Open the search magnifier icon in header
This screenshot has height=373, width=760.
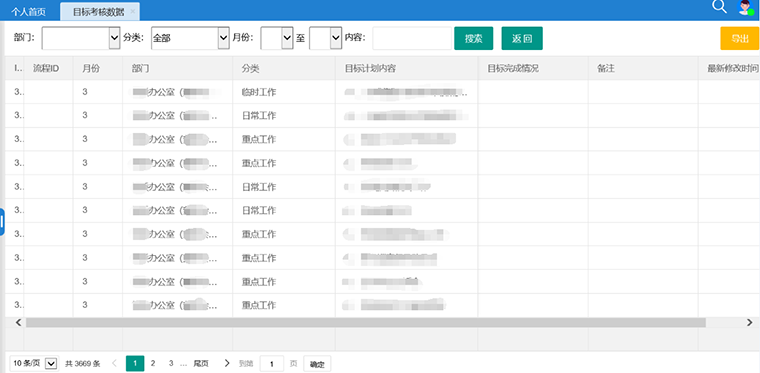[719, 7]
